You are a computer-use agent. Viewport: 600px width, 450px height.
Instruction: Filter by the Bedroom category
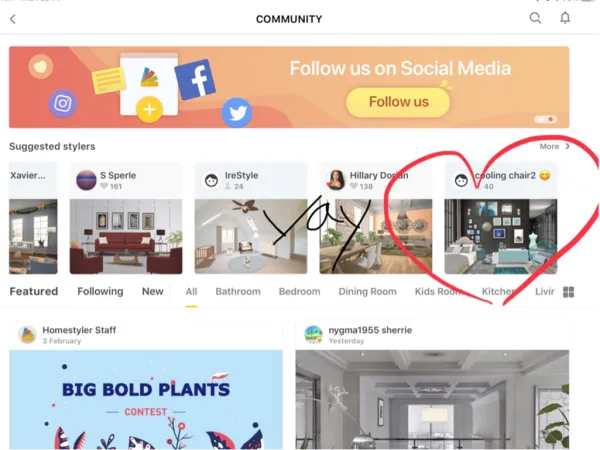coord(300,292)
